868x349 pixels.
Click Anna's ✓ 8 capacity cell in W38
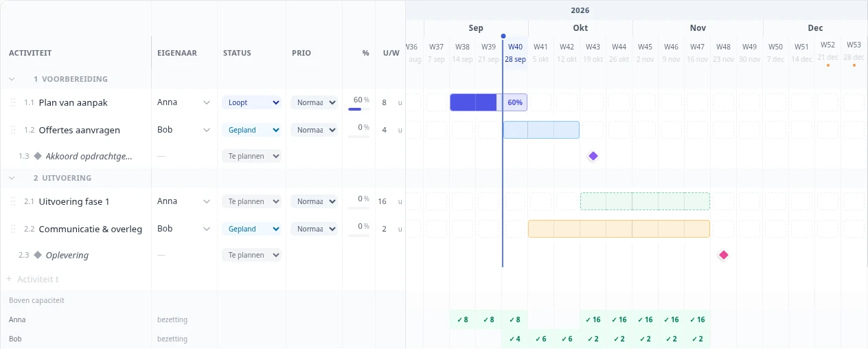(463, 319)
